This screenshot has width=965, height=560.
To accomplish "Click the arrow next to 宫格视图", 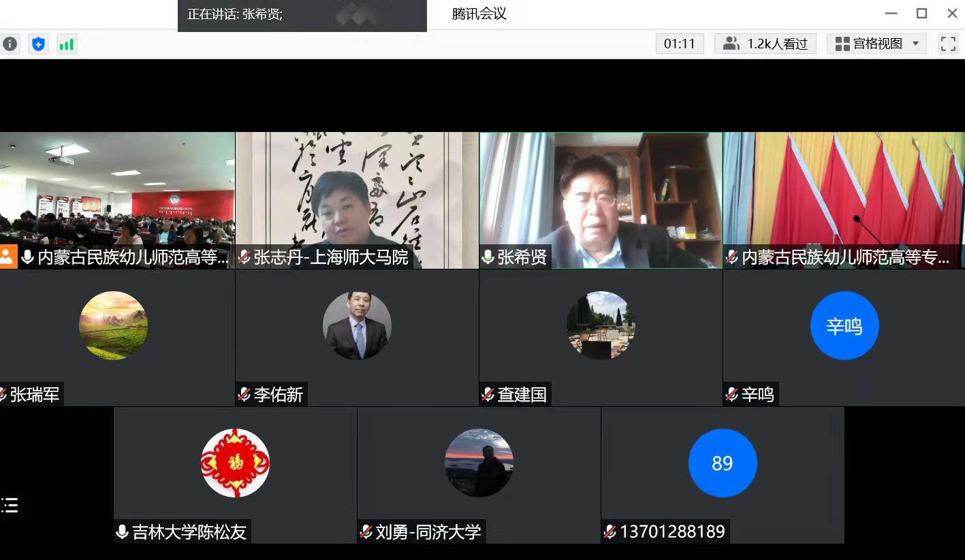I will click(x=915, y=44).
